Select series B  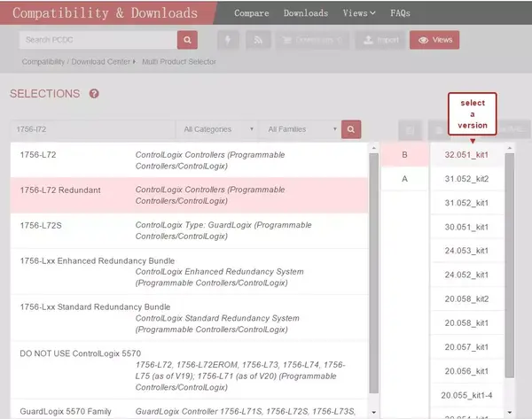tap(404, 155)
